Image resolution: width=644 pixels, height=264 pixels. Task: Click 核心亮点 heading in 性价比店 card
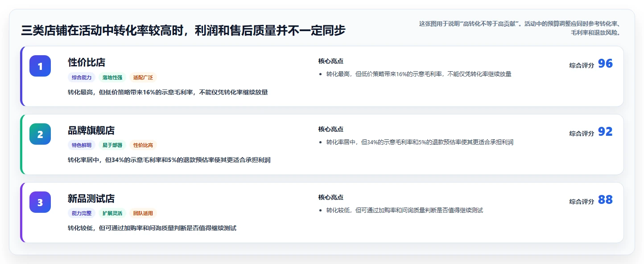click(x=330, y=61)
